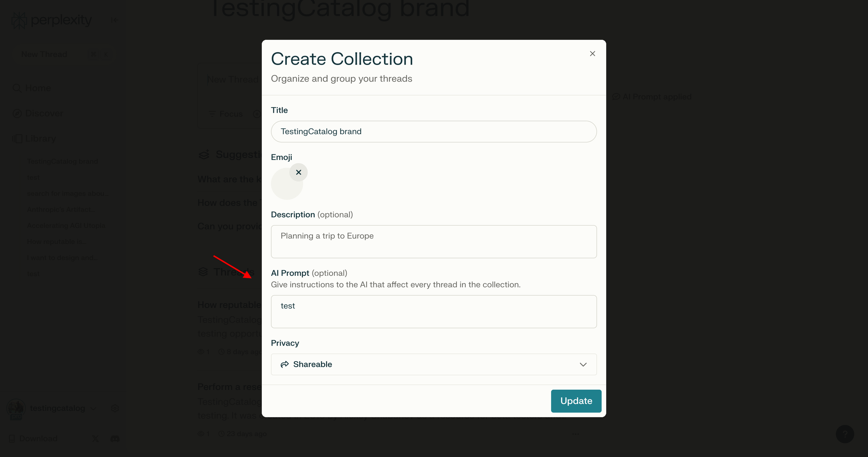
Task: Remove the selected emoji with the x badge
Action: tap(299, 172)
